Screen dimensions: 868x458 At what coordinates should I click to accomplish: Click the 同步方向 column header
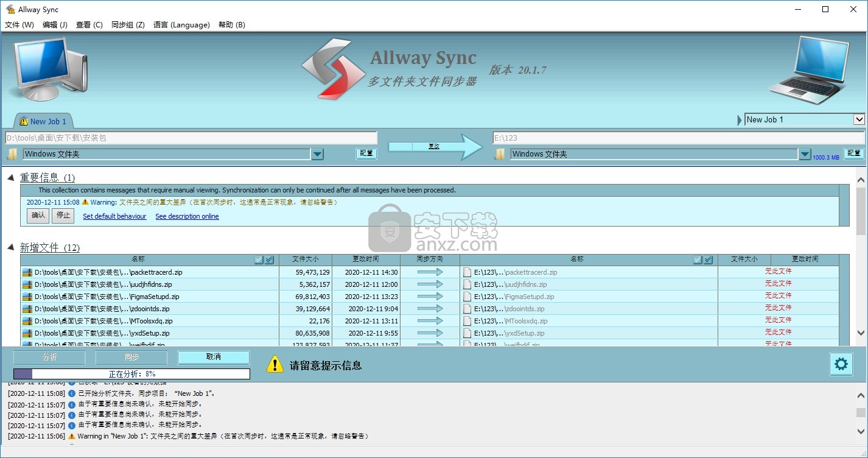click(430, 259)
